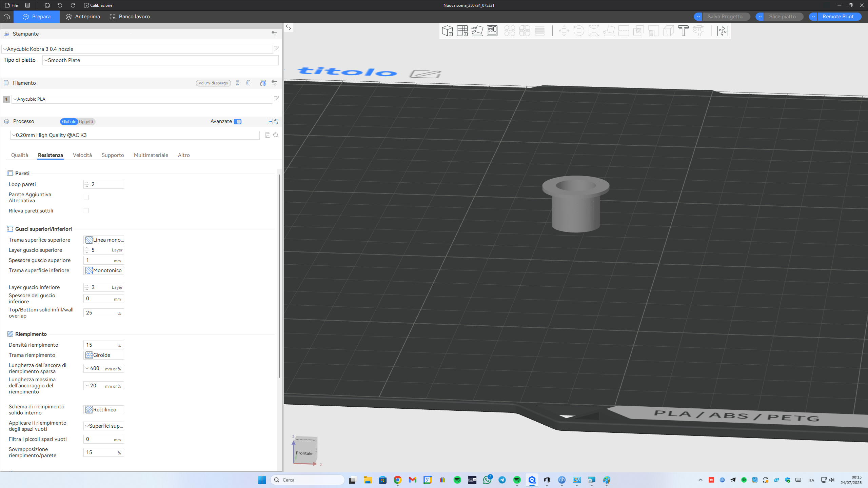Edit the Anycubic Kobra 3 printer preset

click(x=277, y=49)
